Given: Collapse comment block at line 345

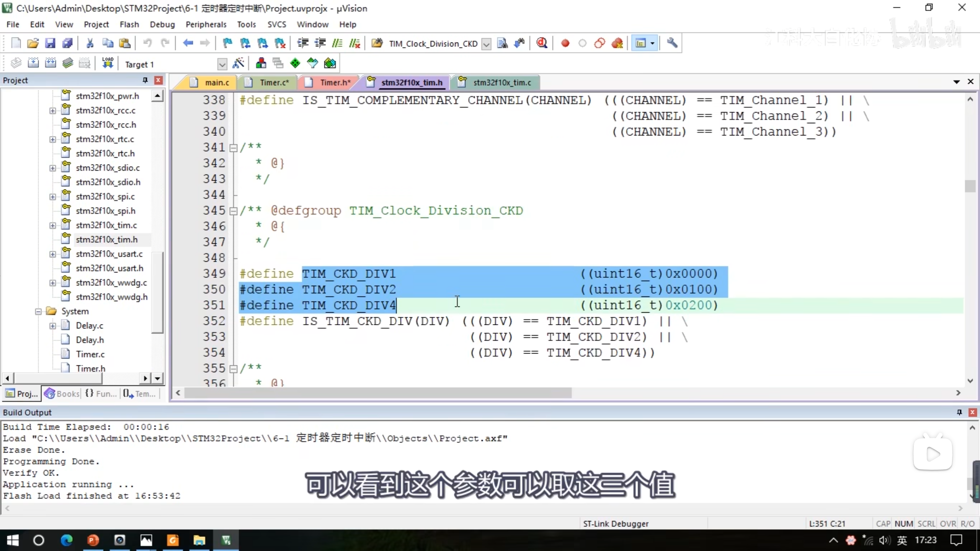Looking at the screenshot, I should point(233,211).
